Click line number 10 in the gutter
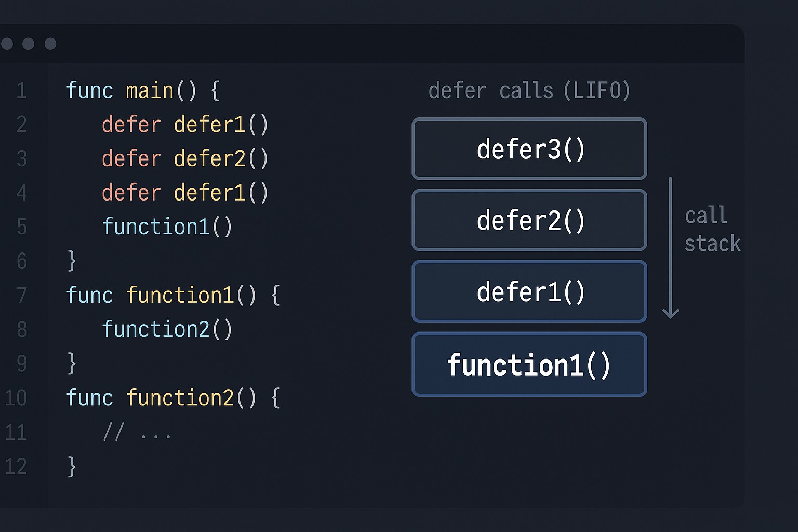Viewport: 798px width, 532px height. 16,397
